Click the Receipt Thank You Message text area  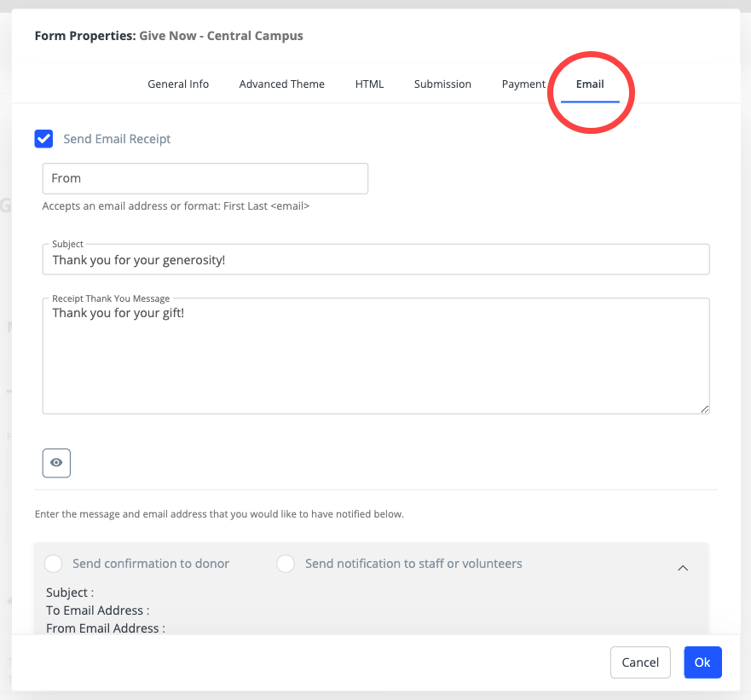(375, 356)
